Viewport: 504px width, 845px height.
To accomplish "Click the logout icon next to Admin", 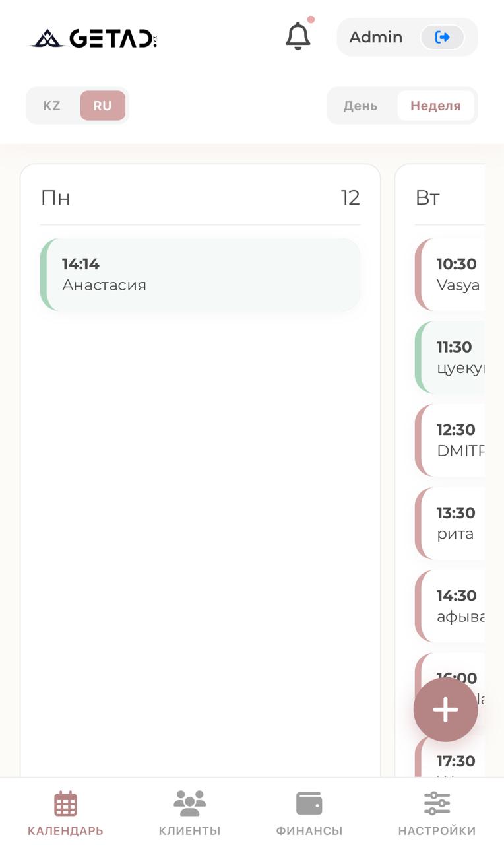I will [442, 37].
